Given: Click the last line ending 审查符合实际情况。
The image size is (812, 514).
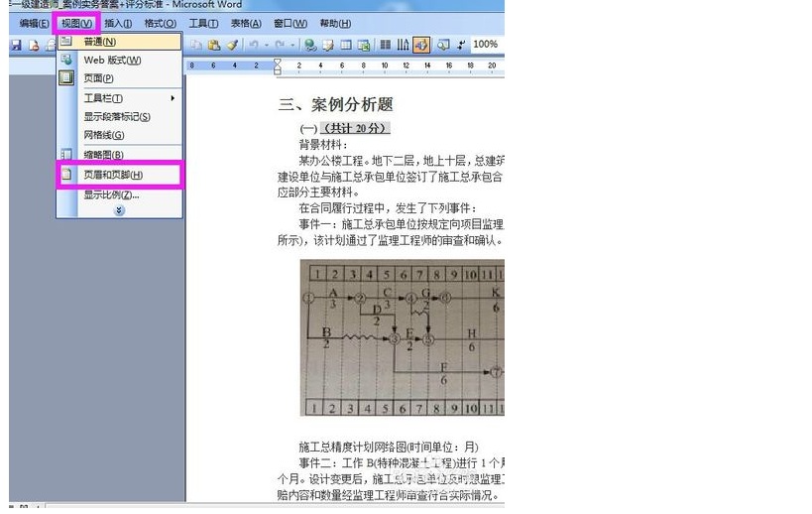Looking at the screenshot, I should [x=391, y=495].
